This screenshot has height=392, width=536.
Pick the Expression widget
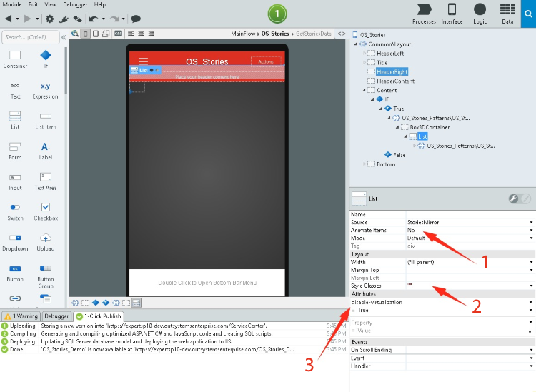pos(45,89)
